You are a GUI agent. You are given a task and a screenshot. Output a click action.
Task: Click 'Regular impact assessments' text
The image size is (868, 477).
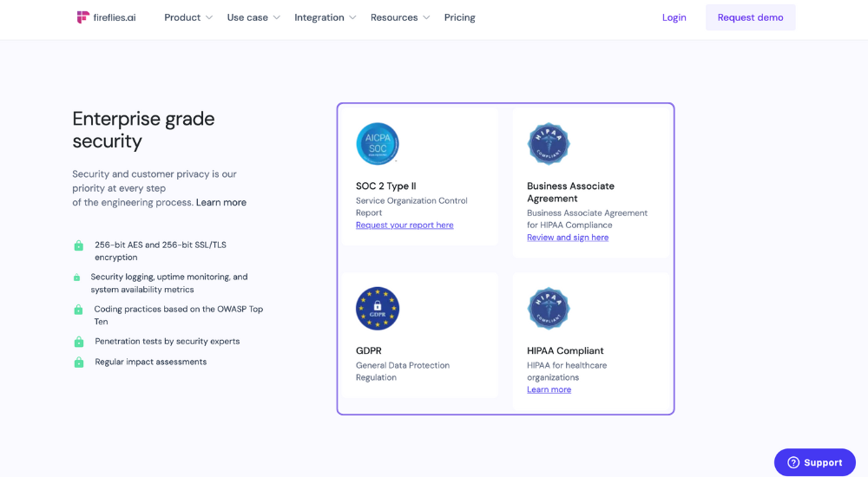[150, 362]
